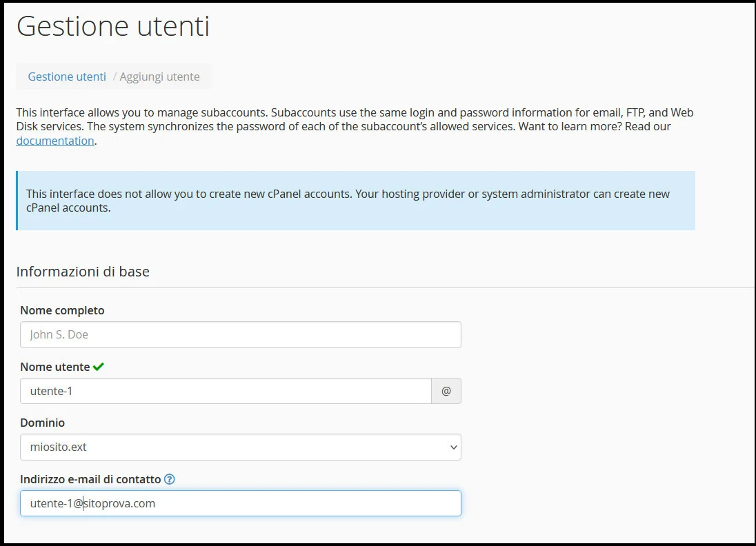The image size is (756, 546).
Task: Click the Indirizzo e-mail di contatto label
Action: [90, 479]
